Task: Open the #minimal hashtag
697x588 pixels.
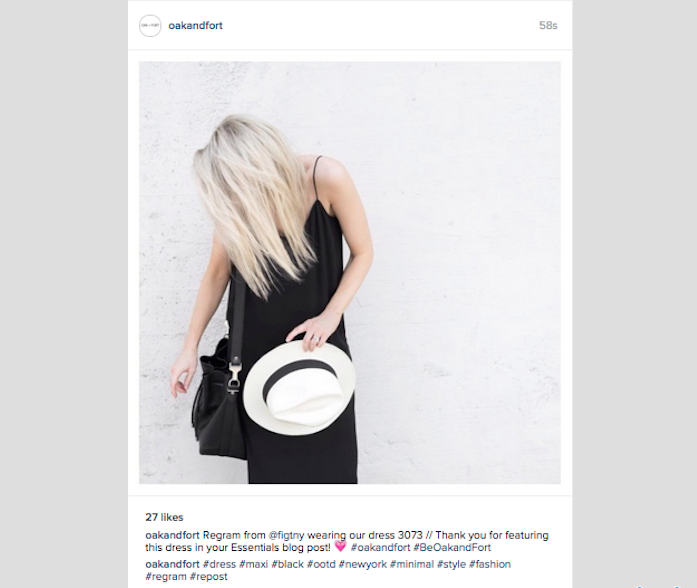Action: [412, 564]
